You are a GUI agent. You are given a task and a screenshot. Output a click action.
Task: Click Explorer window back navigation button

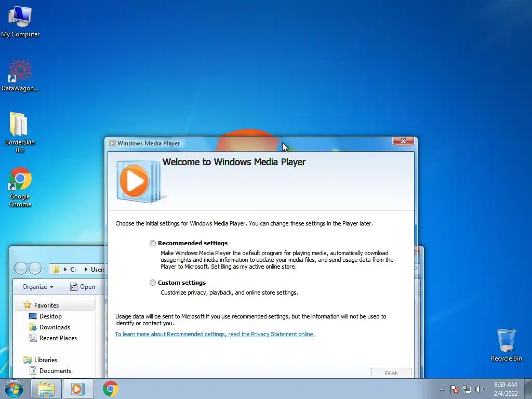point(21,269)
